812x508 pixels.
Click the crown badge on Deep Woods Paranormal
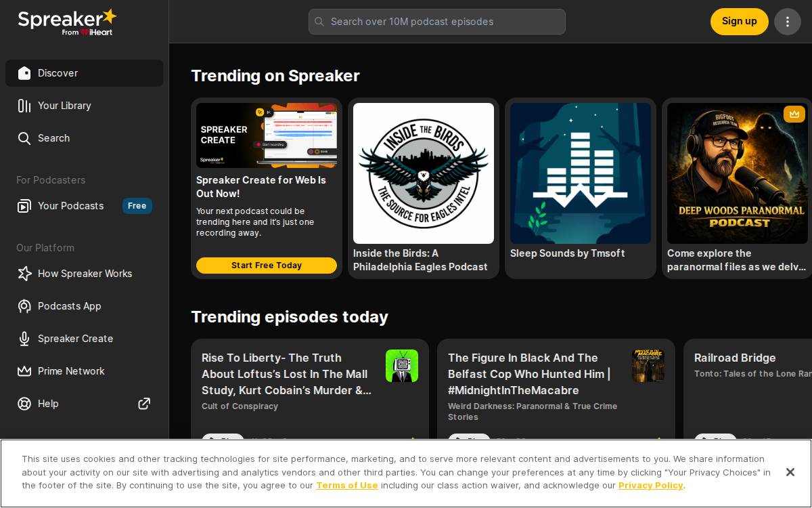pos(794,114)
